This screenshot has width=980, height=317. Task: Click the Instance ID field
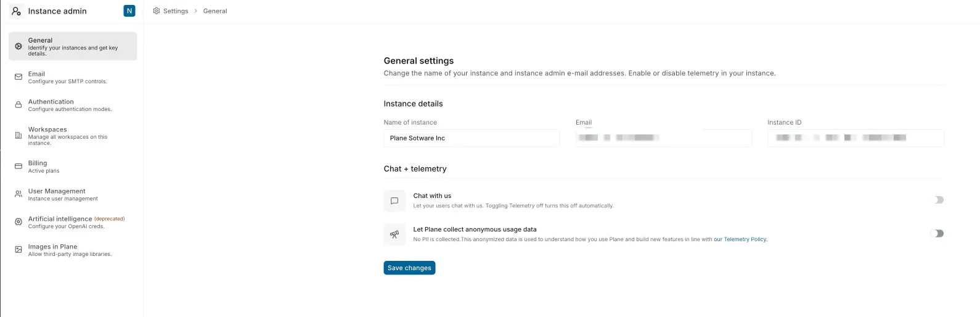click(x=855, y=138)
